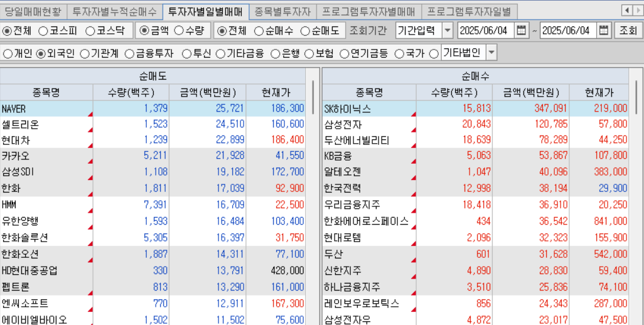644x325 pixels.
Task: Select the 우리금융지주 row
Action: click(x=476, y=205)
